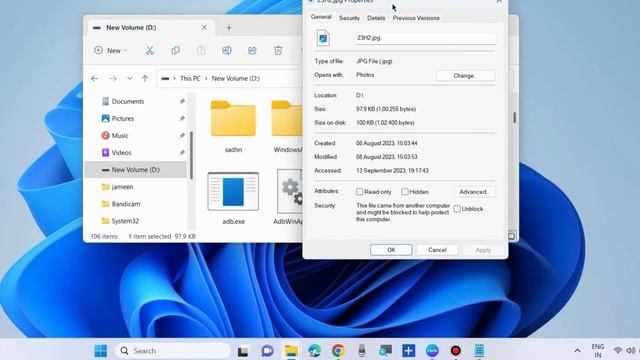640x360 pixels.
Task: Open the New dropdown menu
Action: pyautogui.click(x=110, y=51)
